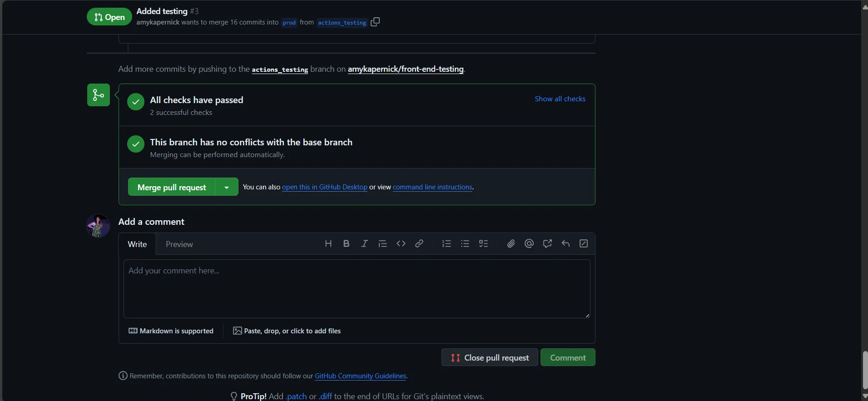Insert code formatting icon
Image resolution: width=868 pixels, height=401 pixels.
[x=401, y=244]
